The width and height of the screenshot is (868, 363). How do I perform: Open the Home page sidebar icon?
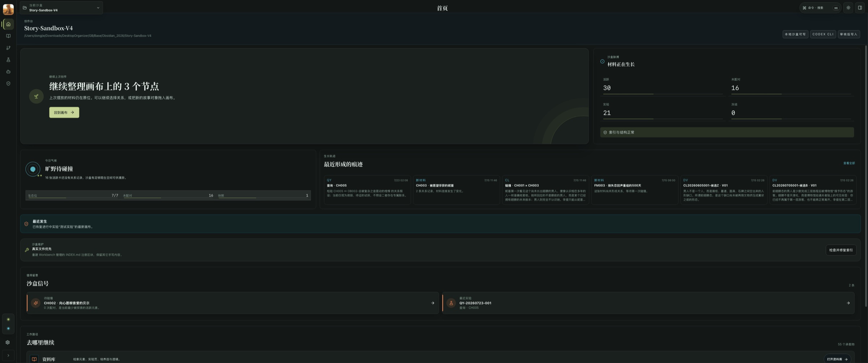click(x=8, y=24)
